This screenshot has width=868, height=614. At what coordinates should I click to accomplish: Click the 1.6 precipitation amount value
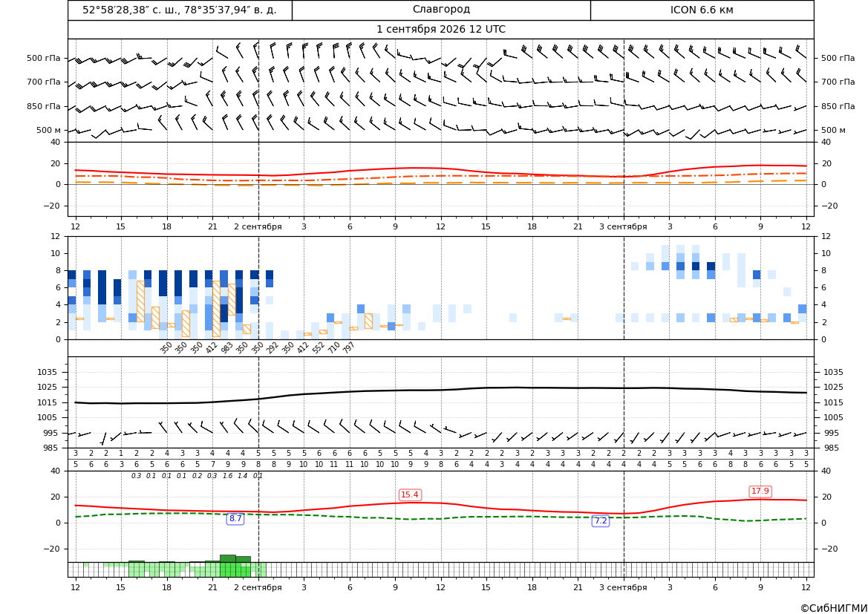pos(227,476)
